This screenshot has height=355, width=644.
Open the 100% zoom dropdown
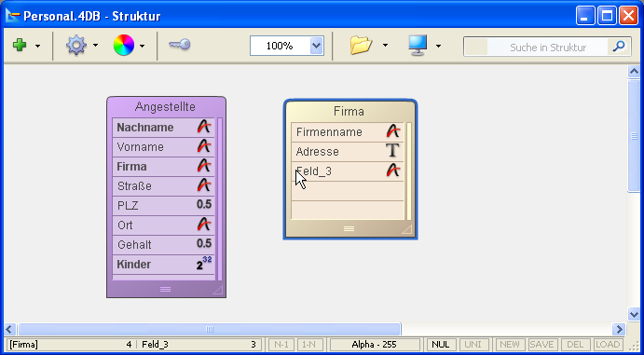point(316,46)
